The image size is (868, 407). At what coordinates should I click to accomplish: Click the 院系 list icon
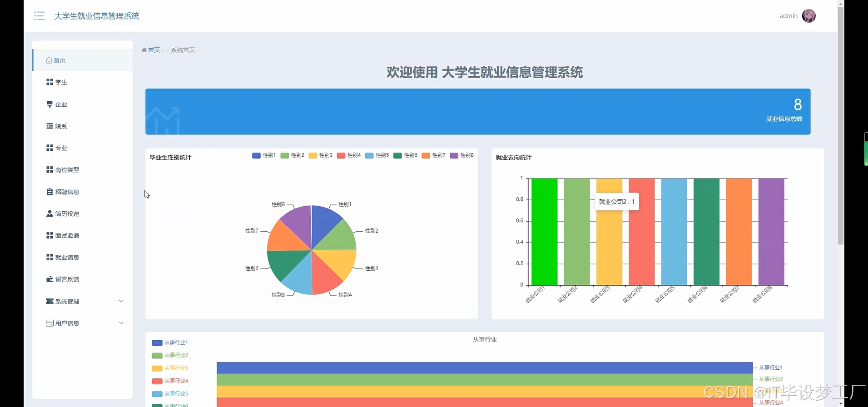pos(50,126)
